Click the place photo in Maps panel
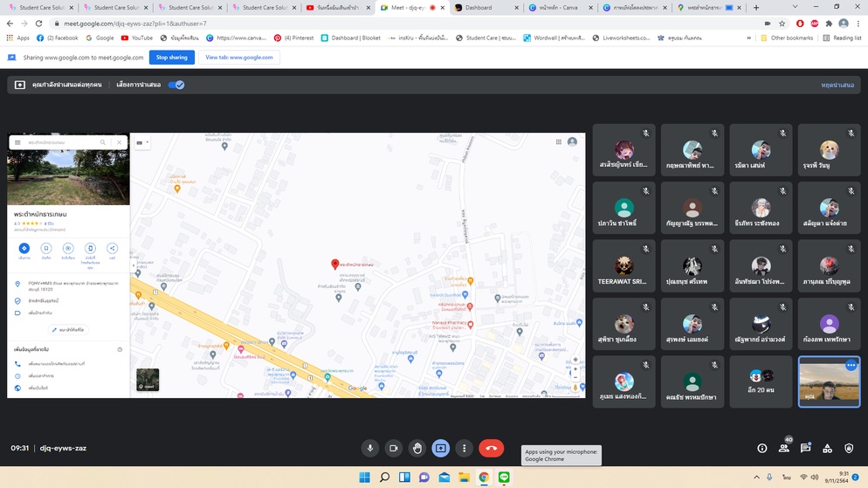Screen dimensions: 868x488 click(x=68, y=177)
